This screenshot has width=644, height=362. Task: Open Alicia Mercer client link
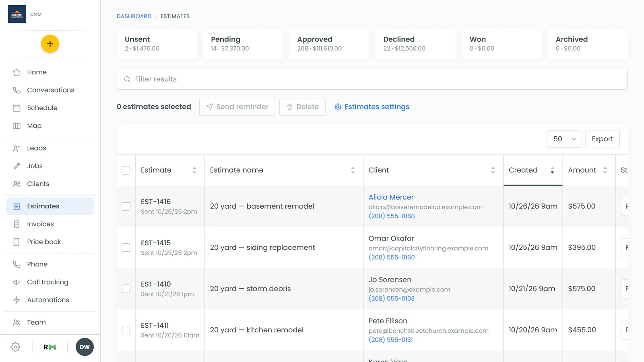click(391, 197)
